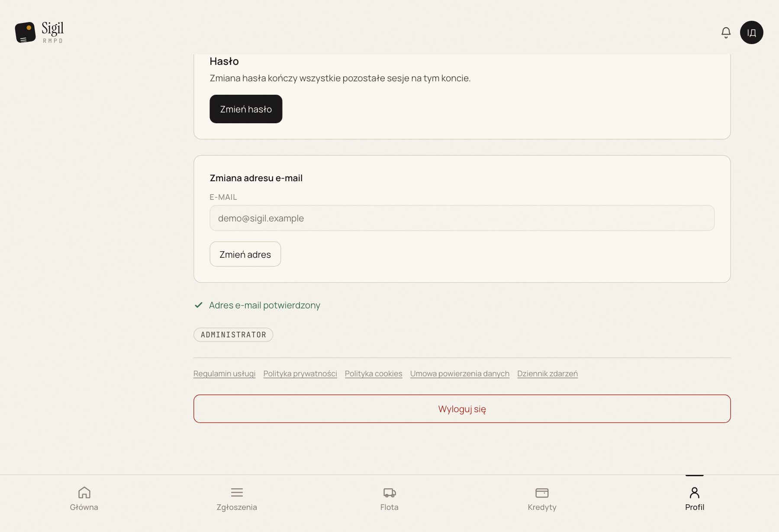Open Polityka cookies link

tap(373, 373)
